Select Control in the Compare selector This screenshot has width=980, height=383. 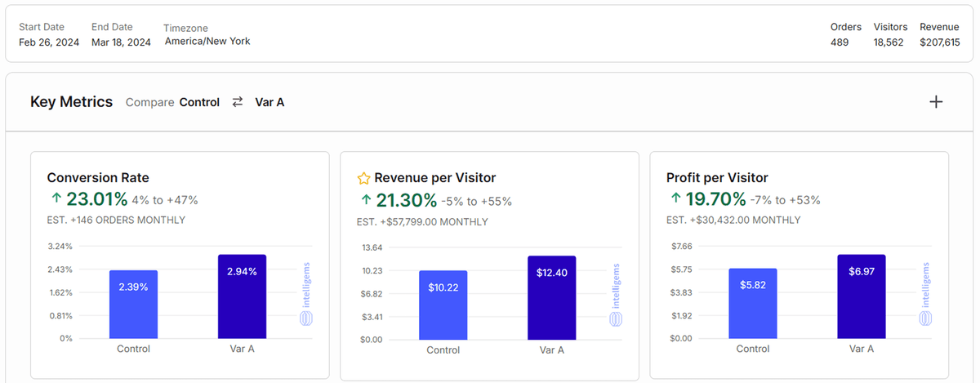tap(199, 102)
